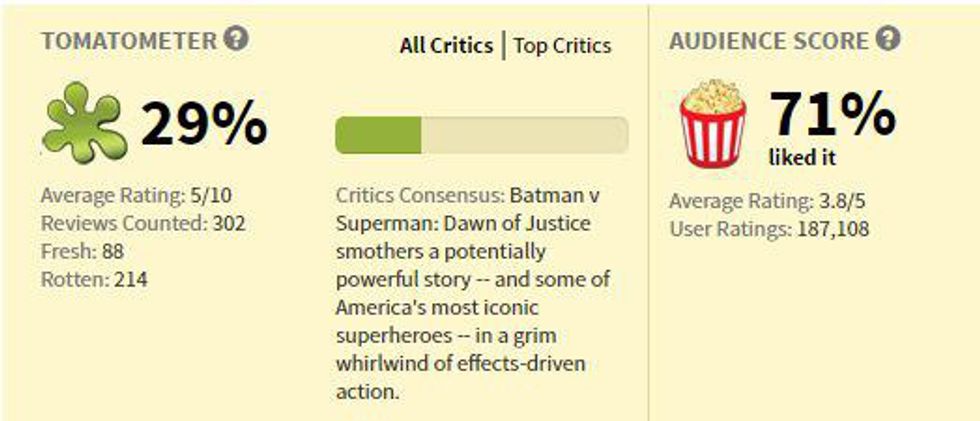Click the green rotten splat icon
This screenshot has width=980, height=421.
(84, 124)
